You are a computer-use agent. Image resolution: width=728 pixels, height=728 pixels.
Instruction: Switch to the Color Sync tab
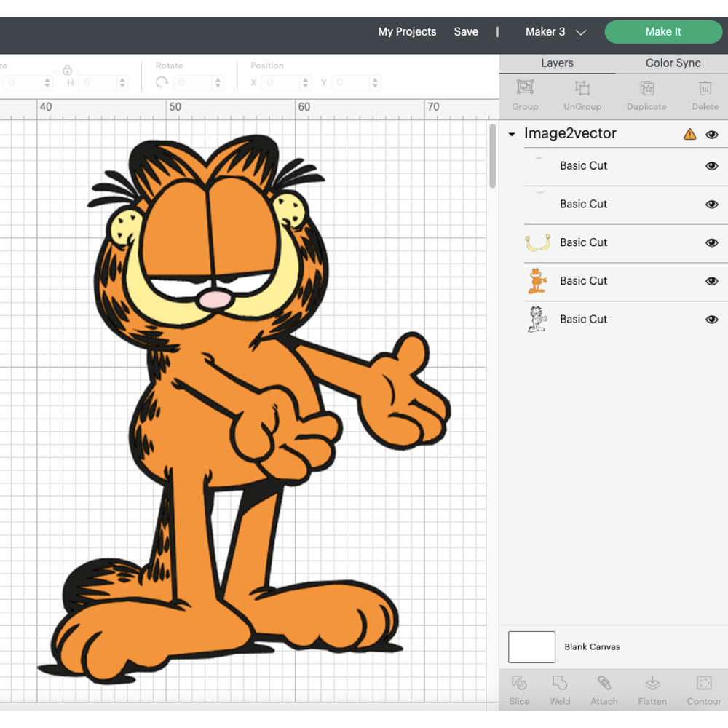coord(672,63)
